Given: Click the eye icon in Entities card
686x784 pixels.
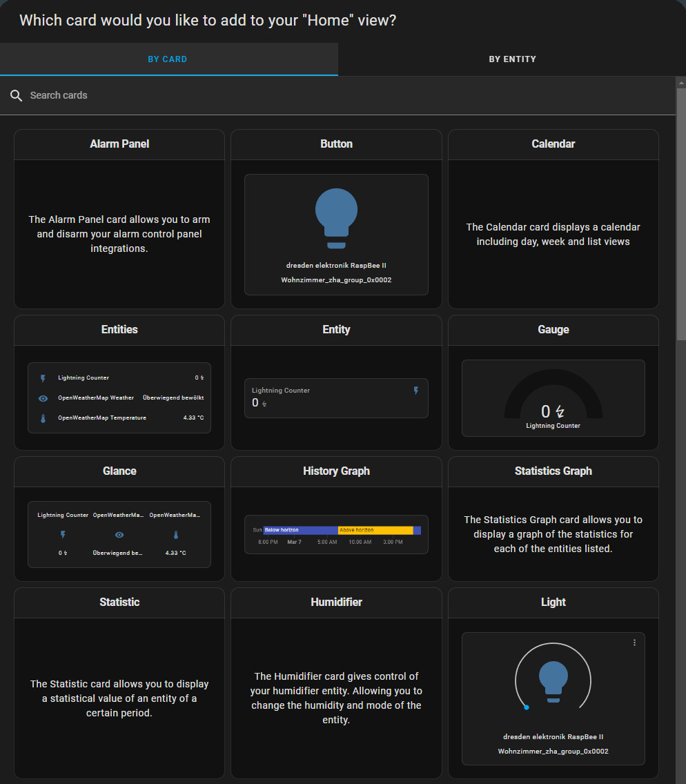Looking at the screenshot, I should click(x=43, y=398).
